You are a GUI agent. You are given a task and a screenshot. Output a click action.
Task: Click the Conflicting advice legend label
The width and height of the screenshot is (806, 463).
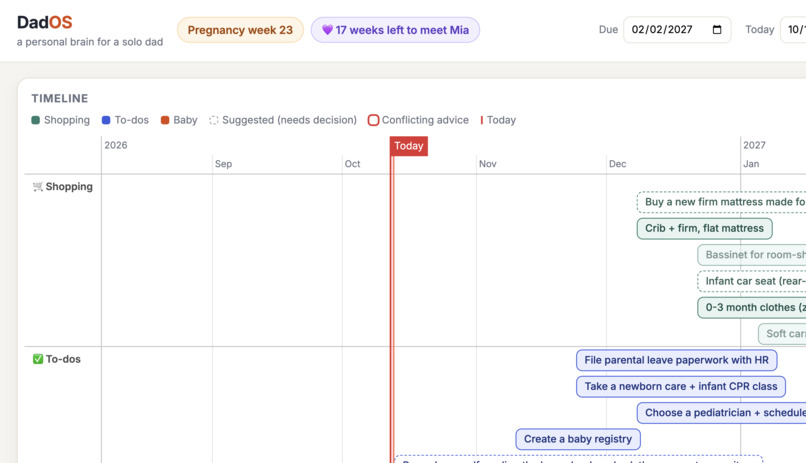pos(425,120)
